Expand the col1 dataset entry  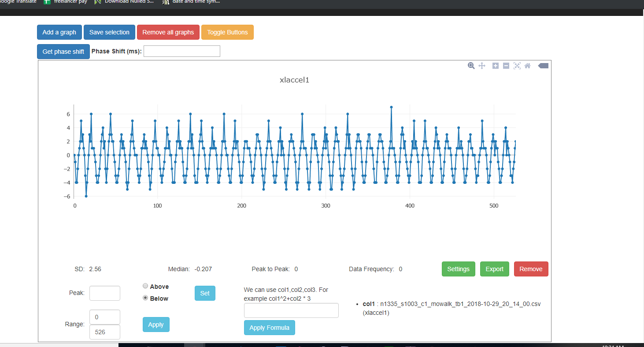(368, 304)
